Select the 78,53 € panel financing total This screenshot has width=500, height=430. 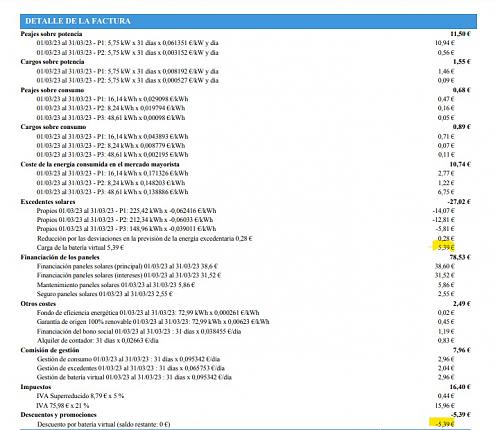460,257
